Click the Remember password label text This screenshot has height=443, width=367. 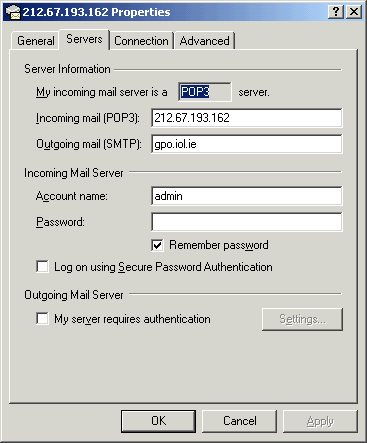[x=219, y=245]
